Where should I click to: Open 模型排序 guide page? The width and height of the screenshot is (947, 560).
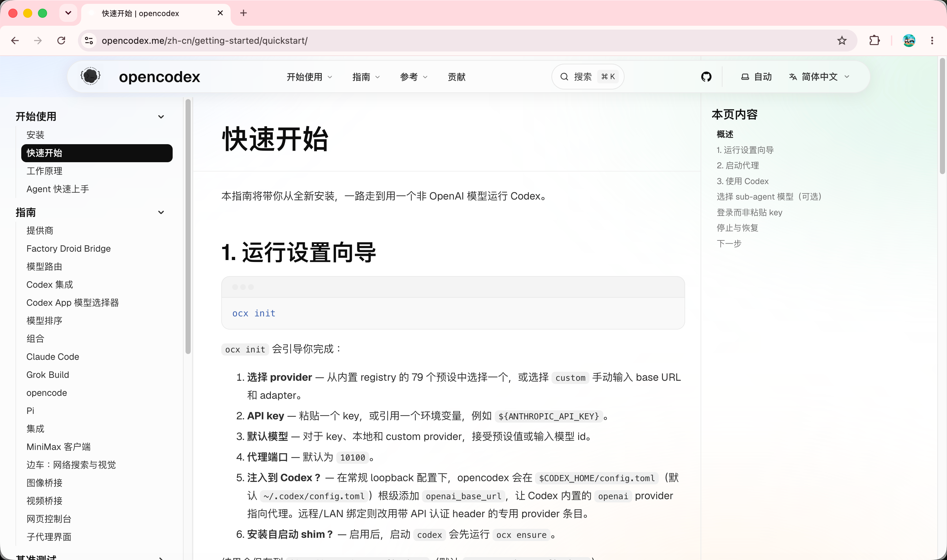[x=44, y=321]
